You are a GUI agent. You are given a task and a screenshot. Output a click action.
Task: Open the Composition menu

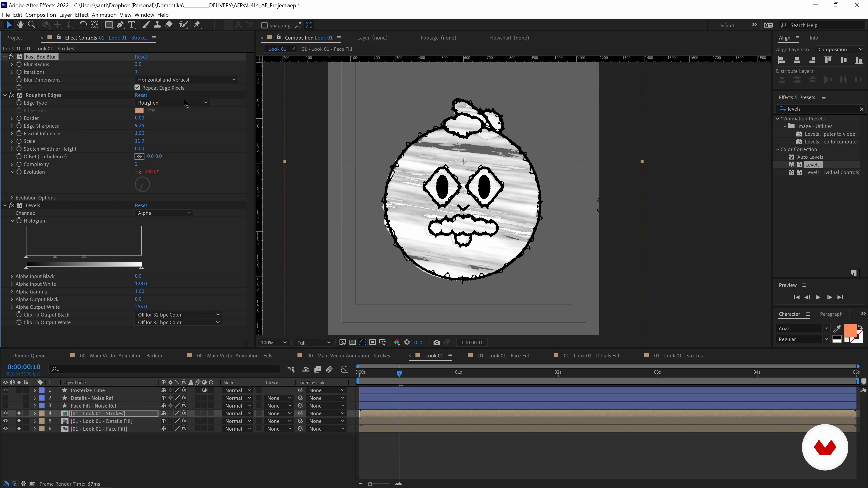[x=40, y=15]
